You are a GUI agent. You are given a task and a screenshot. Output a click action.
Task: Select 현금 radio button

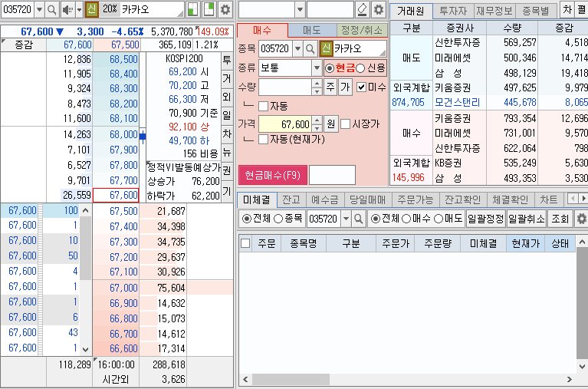point(329,68)
